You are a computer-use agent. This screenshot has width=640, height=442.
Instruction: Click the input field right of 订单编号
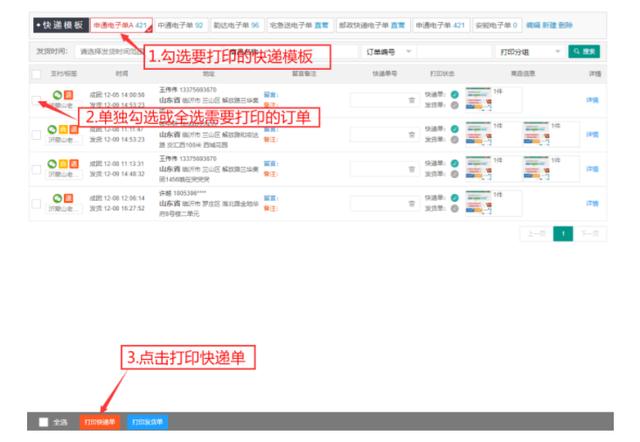click(454, 52)
